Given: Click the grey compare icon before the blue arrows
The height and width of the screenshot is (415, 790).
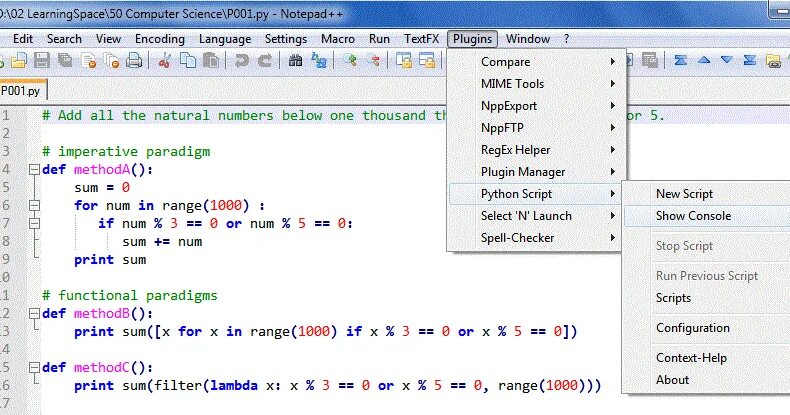Looking at the screenshot, I should (x=650, y=60).
